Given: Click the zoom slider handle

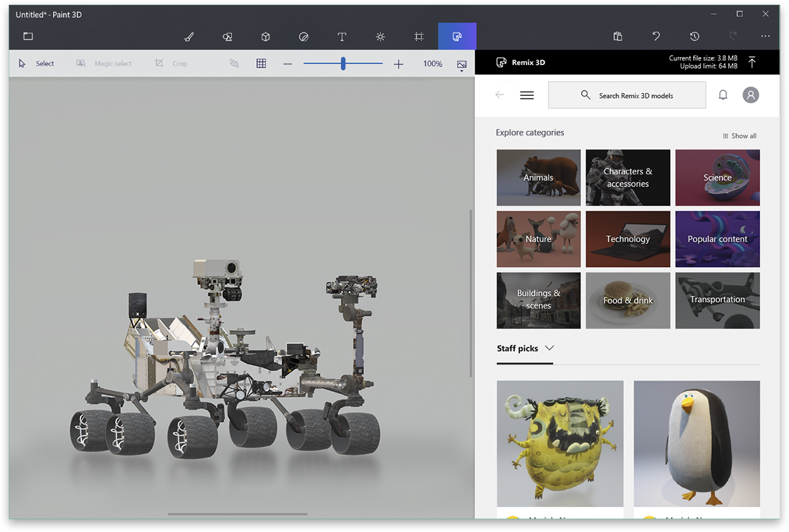Looking at the screenshot, I should click(x=343, y=64).
